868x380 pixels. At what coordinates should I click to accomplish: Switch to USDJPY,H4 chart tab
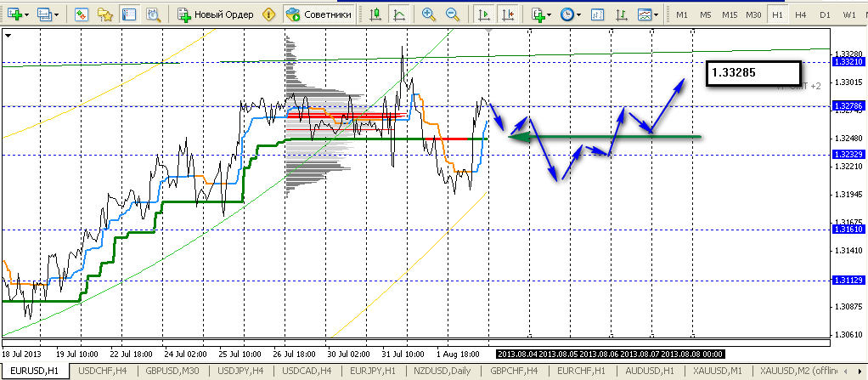pos(240,370)
